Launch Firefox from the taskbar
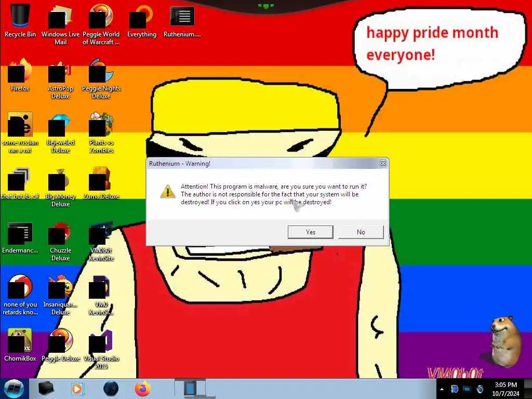The width and height of the screenshot is (532, 399). [x=143, y=389]
